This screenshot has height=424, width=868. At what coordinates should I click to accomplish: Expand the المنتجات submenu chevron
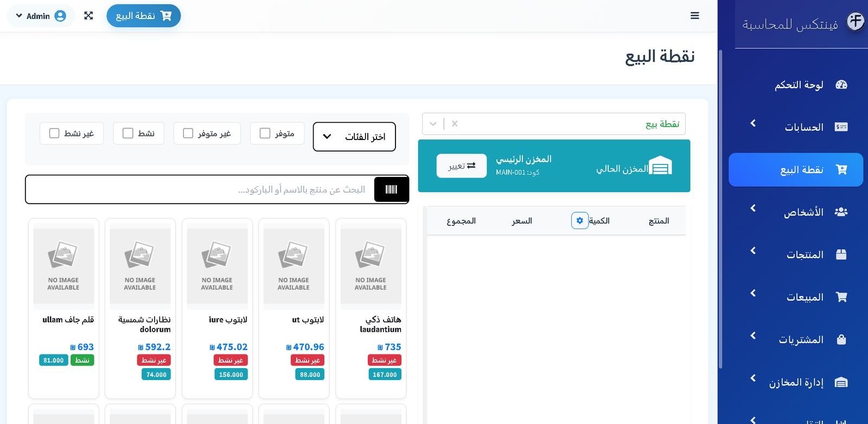click(753, 250)
